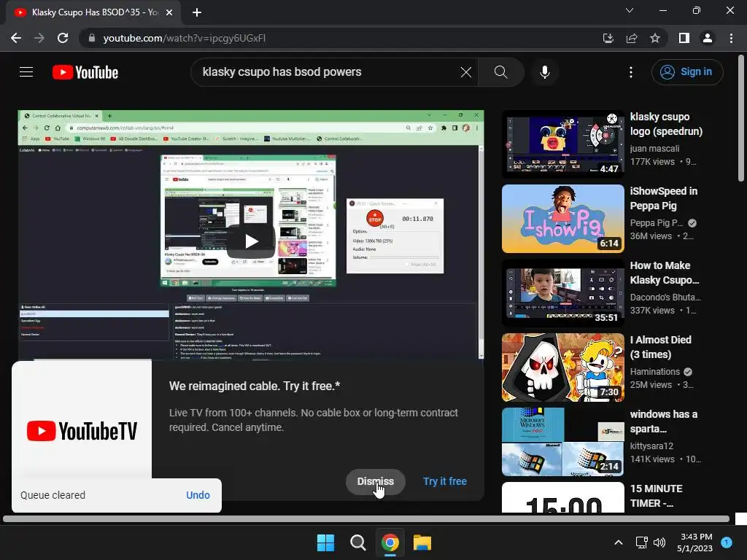Click the '36M views' text

click(x=651, y=236)
